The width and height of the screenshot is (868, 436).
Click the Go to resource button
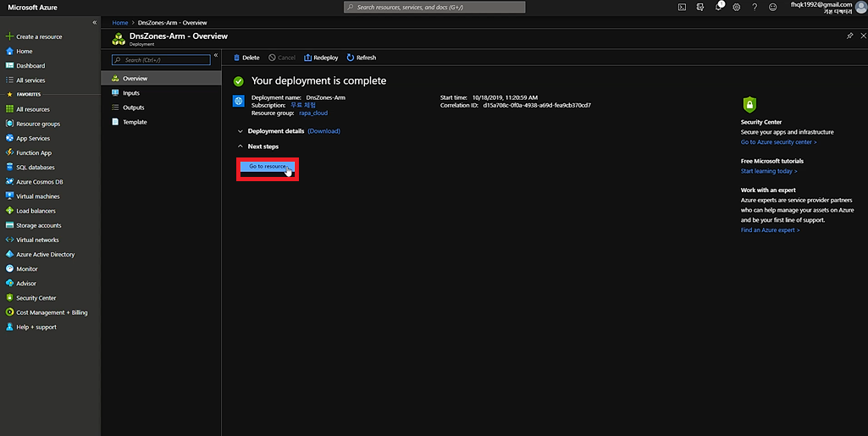pos(268,167)
